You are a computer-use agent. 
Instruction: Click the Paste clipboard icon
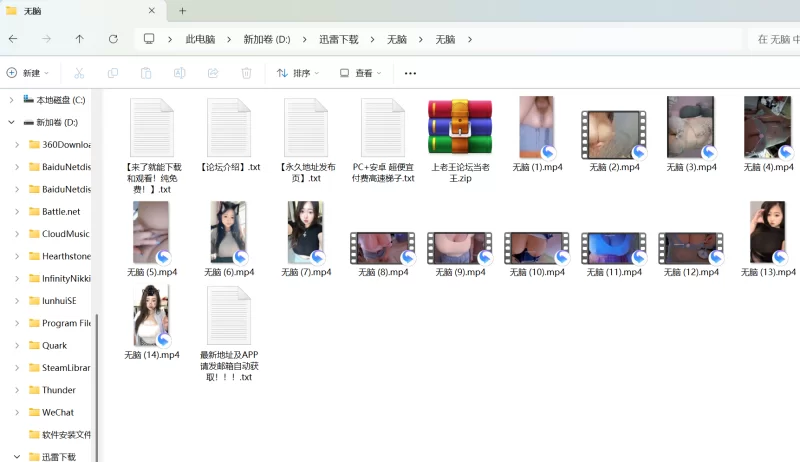coord(146,73)
